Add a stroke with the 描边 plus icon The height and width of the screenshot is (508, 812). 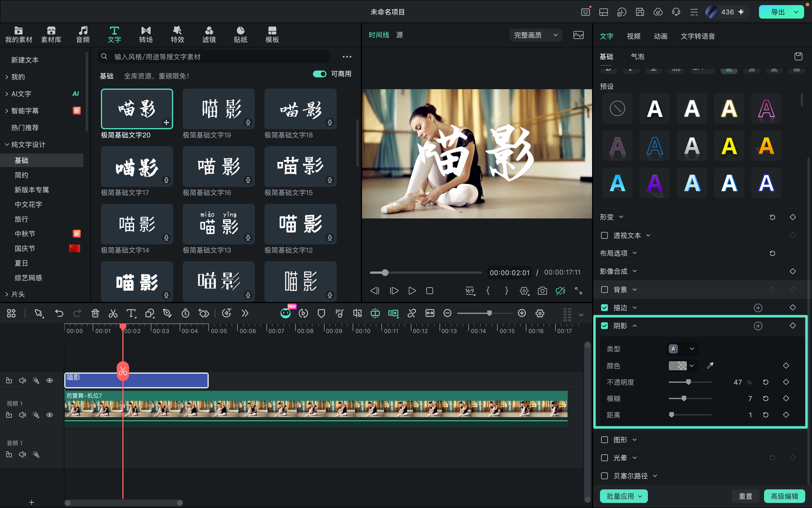point(758,308)
